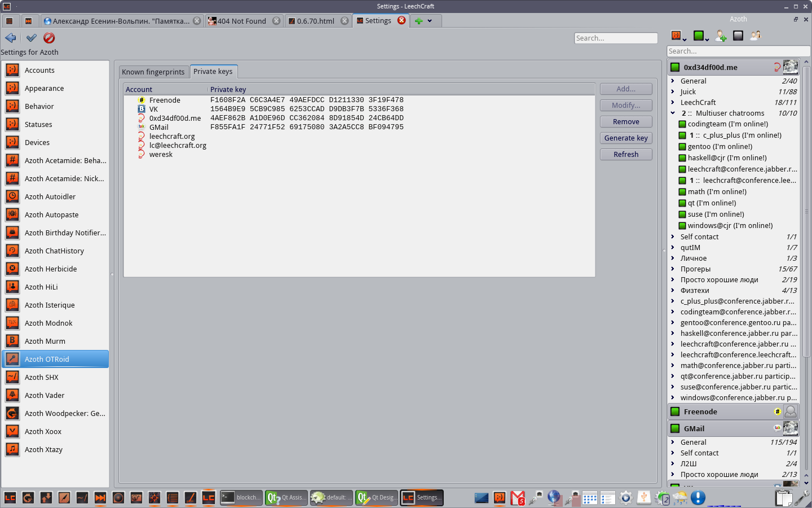812x508 pixels.
Task: Switch to the Private keys tab
Action: [213, 71]
